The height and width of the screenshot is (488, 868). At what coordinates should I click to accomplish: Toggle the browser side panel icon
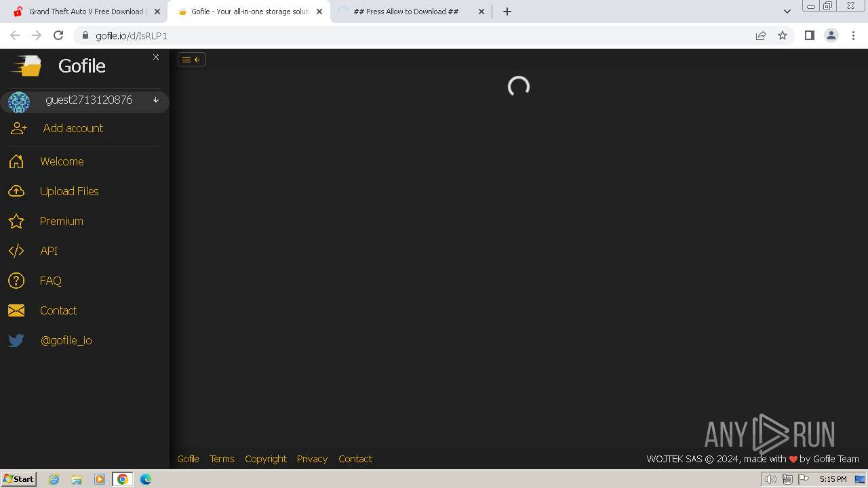(x=809, y=36)
